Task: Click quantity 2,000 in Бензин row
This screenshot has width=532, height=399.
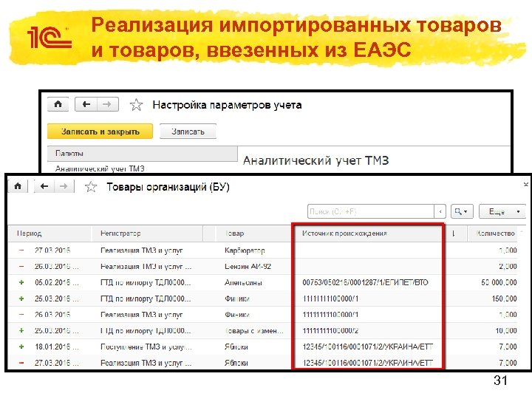Action: (508, 266)
